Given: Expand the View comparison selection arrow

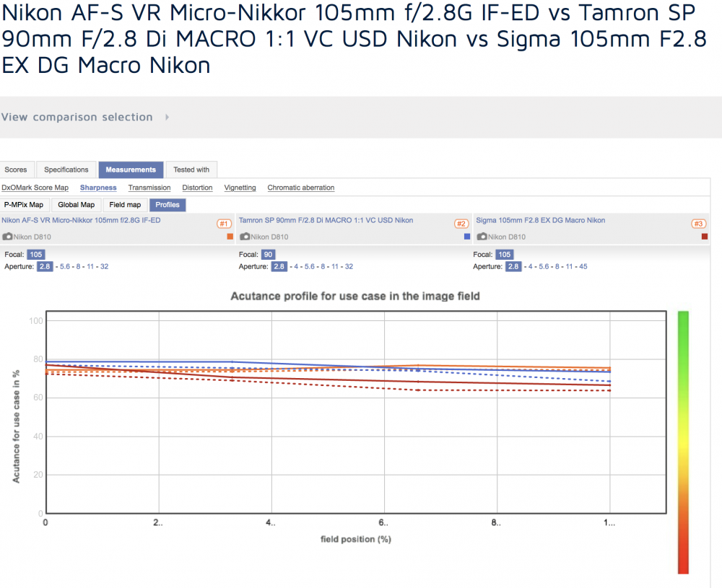Looking at the screenshot, I should [x=168, y=118].
